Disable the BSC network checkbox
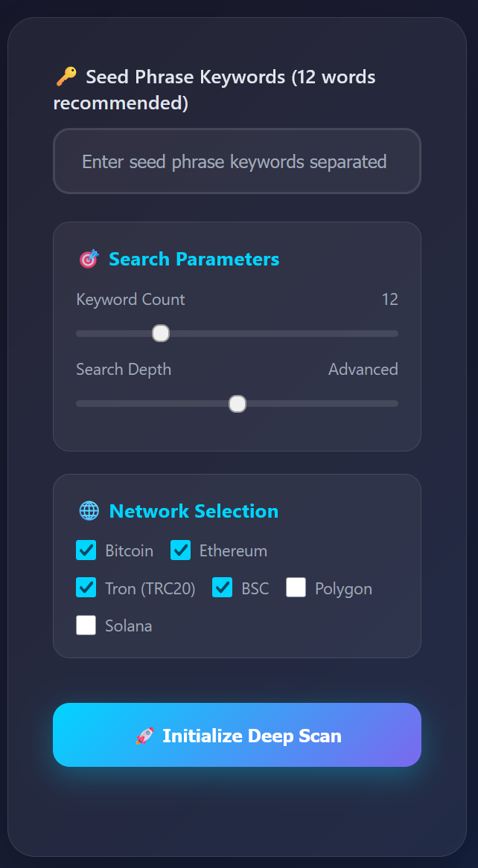This screenshot has width=478, height=868. tap(222, 588)
